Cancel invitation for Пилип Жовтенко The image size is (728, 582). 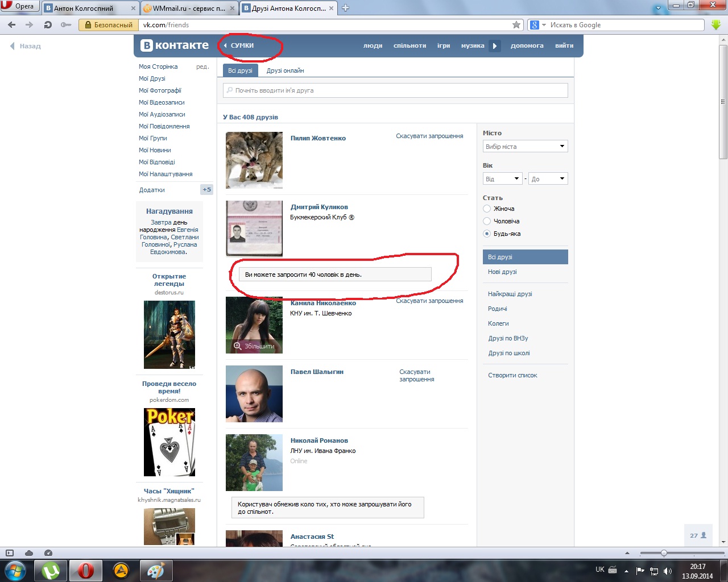coord(429,136)
